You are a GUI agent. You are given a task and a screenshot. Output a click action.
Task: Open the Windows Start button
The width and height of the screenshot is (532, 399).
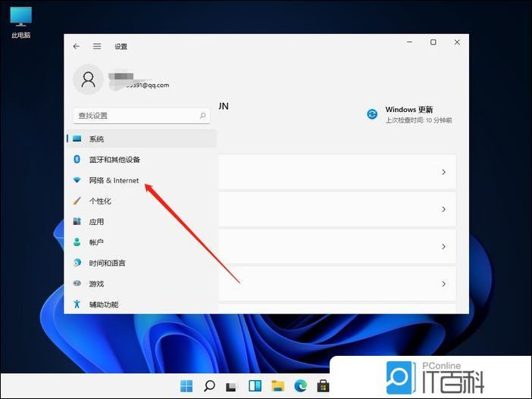(186, 386)
